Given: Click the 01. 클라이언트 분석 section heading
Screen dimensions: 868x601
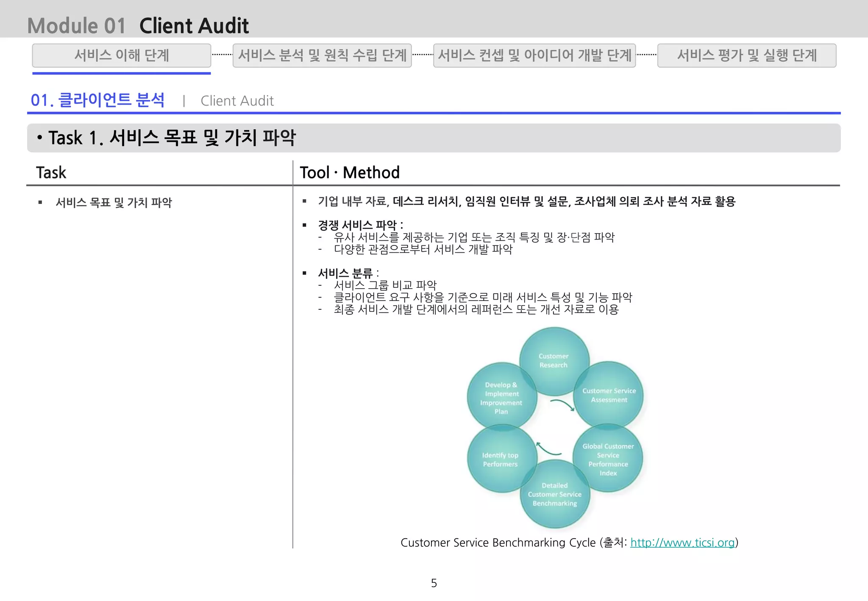Looking at the screenshot, I should [97, 100].
